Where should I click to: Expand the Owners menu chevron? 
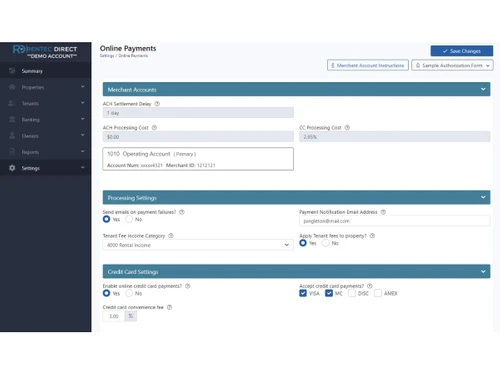[x=83, y=135]
